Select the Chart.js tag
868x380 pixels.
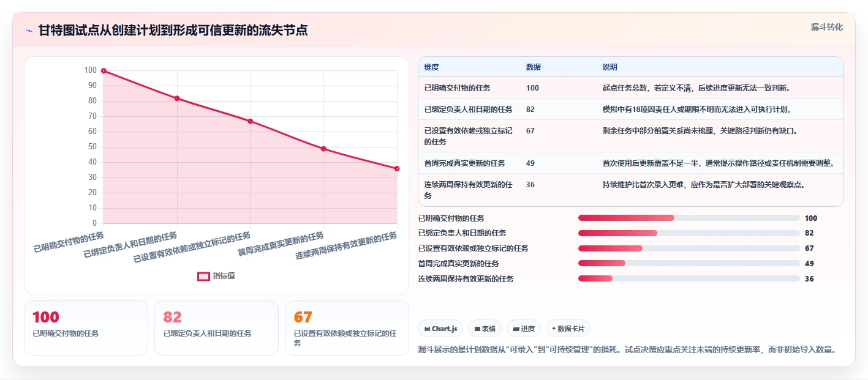click(440, 329)
